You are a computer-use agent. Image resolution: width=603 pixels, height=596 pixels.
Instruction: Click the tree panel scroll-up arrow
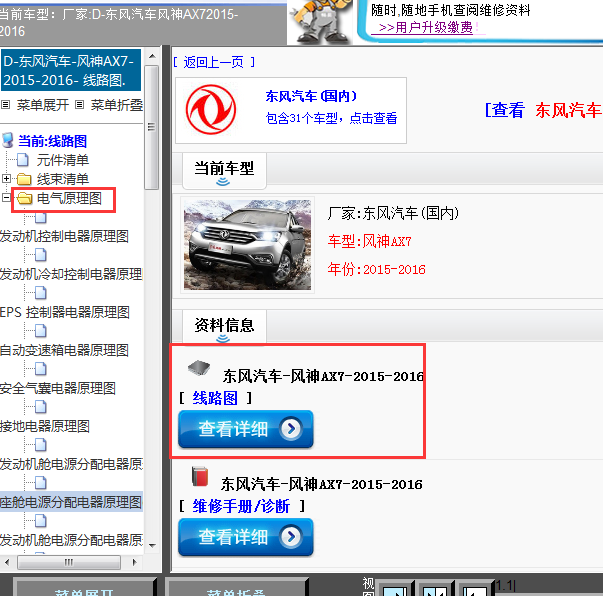point(152,56)
